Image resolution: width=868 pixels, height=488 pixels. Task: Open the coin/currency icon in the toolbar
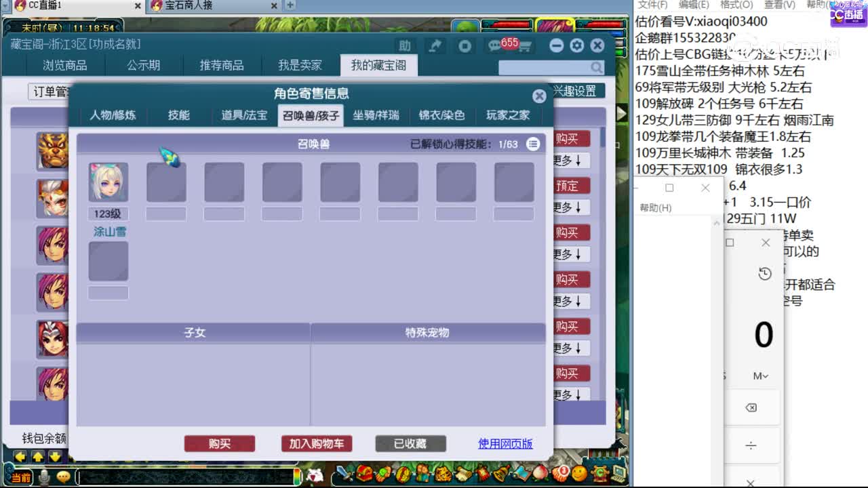click(x=465, y=45)
